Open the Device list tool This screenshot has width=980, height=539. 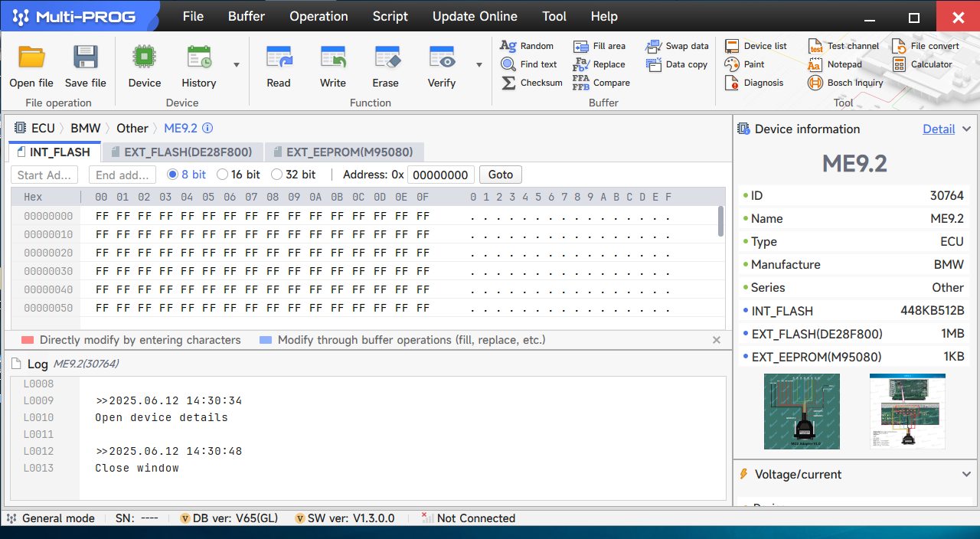click(x=756, y=46)
